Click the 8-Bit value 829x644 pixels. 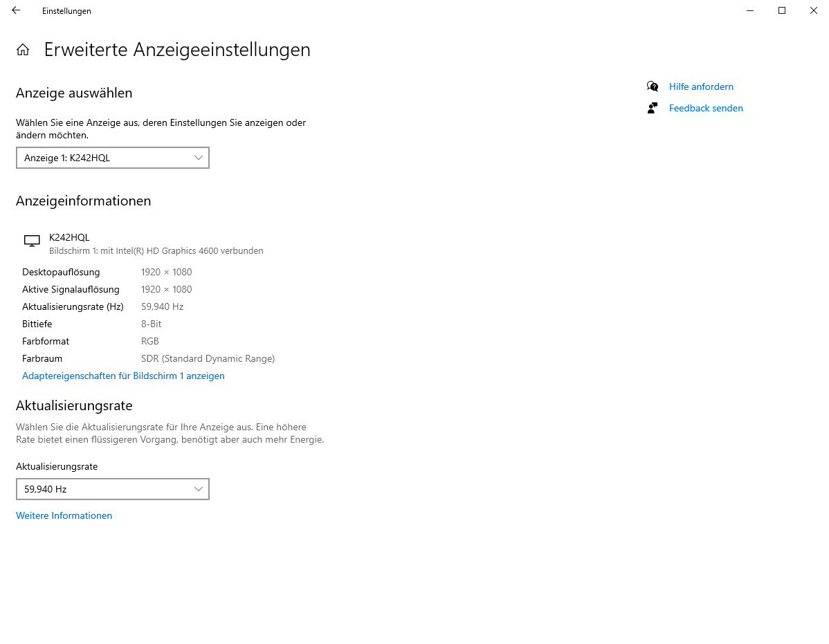(x=152, y=324)
